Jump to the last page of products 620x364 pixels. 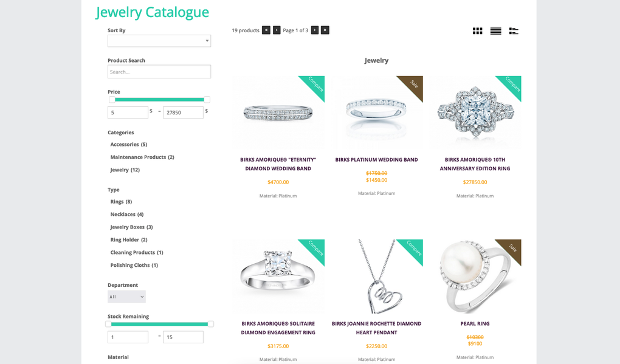tap(325, 30)
